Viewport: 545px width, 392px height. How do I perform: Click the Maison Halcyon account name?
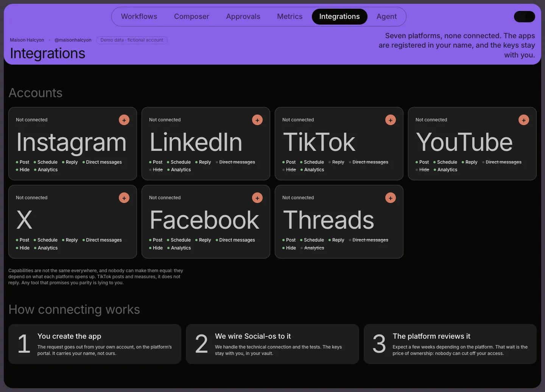27,40
